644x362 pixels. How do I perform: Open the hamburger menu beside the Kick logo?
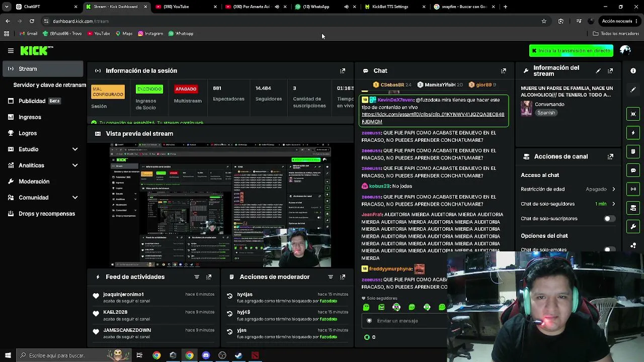tap(11, 50)
